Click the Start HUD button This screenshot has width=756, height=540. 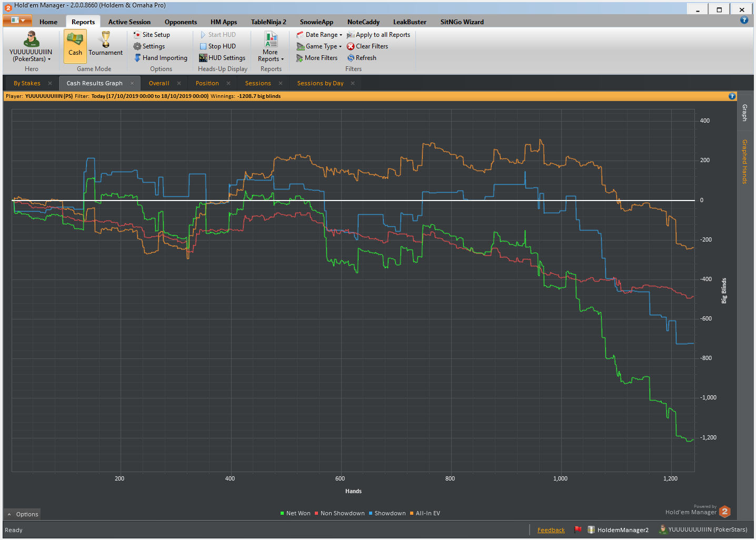pyautogui.click(x=217, y=35)
